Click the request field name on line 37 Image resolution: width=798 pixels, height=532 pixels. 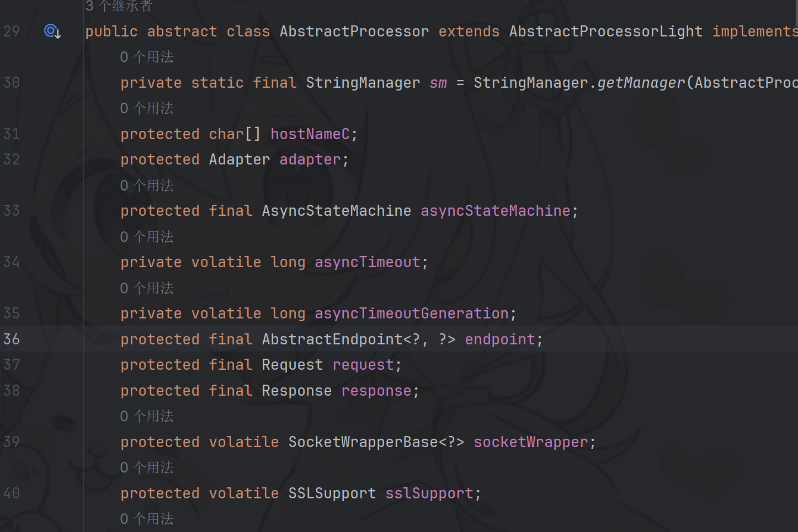[363, 365]
